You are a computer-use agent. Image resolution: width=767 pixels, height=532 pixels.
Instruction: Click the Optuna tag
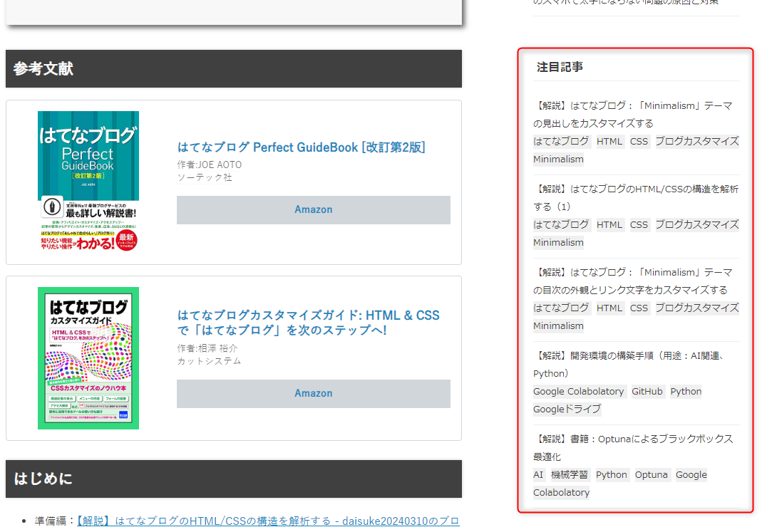pos(652,475)
